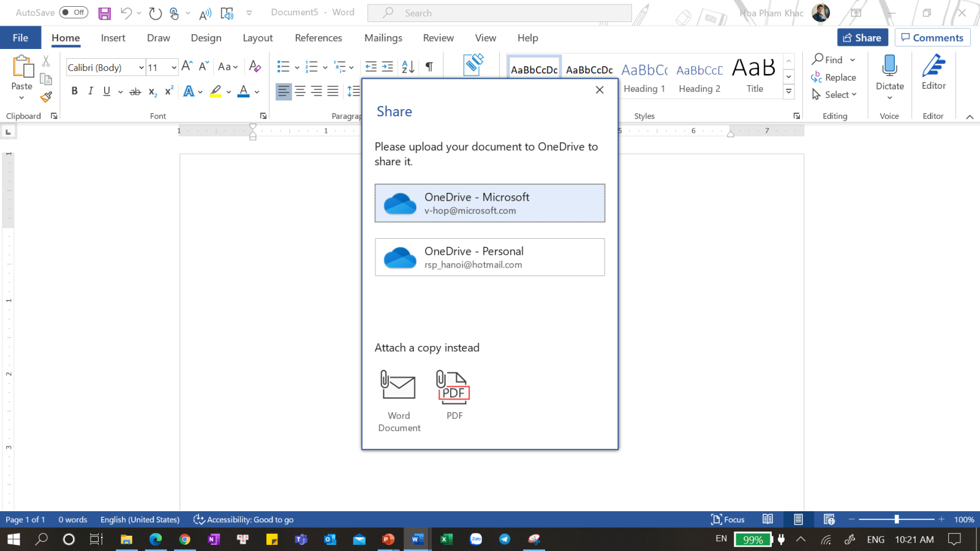Image resolution: width=980 pixels, height=551 pixels.
Task: Open the References tab
Action: (318, 38)
